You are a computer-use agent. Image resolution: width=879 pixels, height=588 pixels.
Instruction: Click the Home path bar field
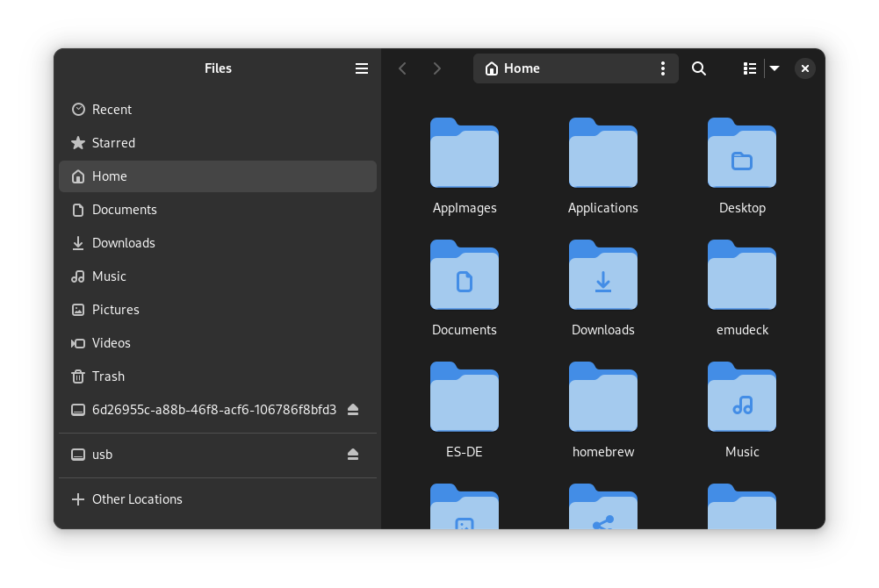562,68
